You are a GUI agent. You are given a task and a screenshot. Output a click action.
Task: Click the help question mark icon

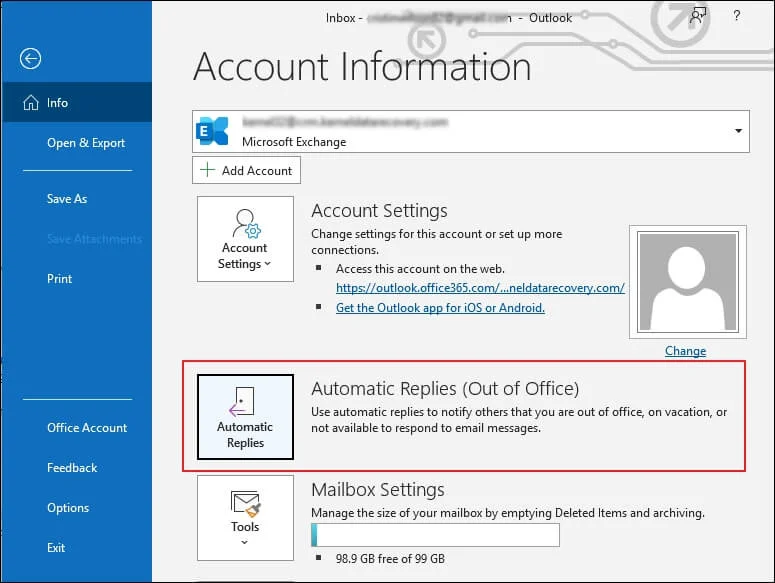(736, 16)
